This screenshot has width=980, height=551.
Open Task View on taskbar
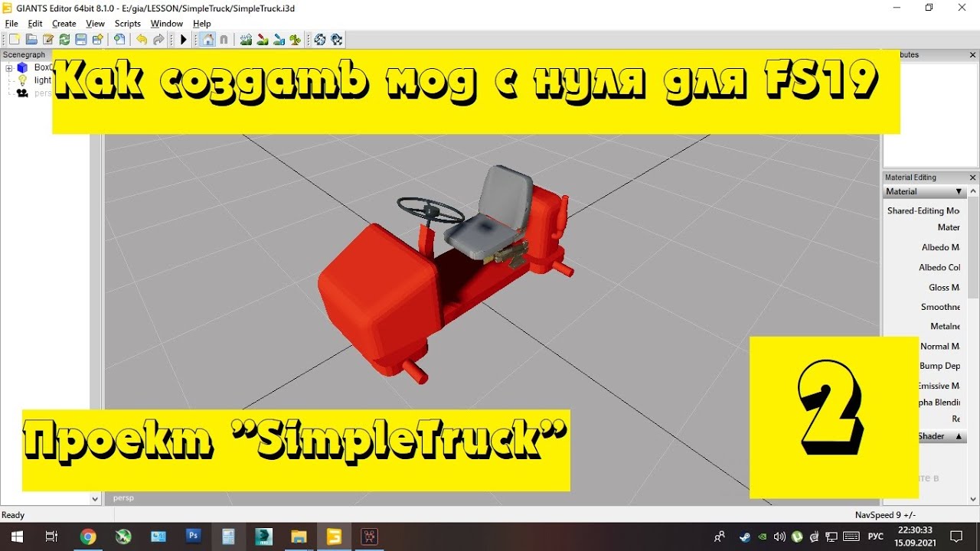pos(52,536)
